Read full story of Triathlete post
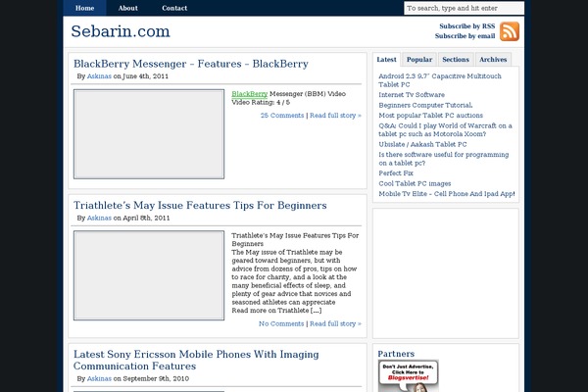This screenshot has width=588, height=392. pos(335,323)
